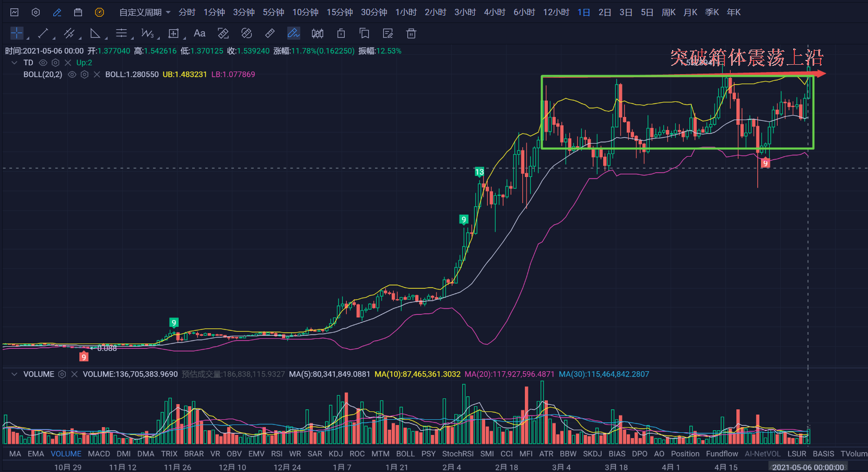
Task: Open the chart type icon
Action: pyautogui.click(x=15, y=12)
